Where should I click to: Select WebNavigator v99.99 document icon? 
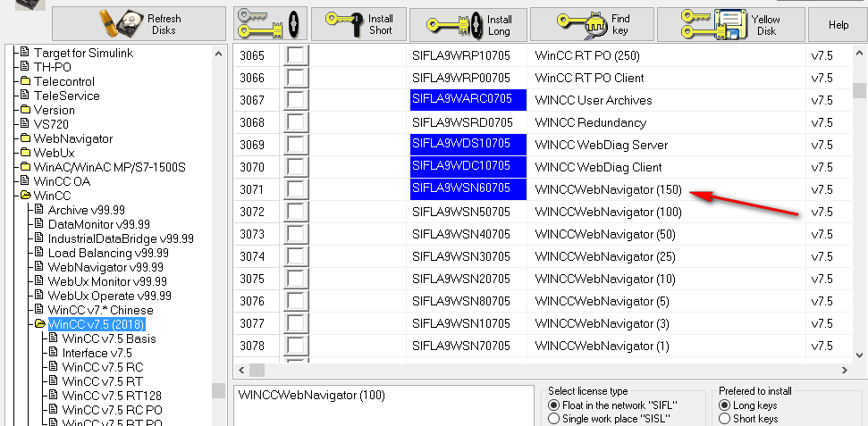click(x=38, y=267)
